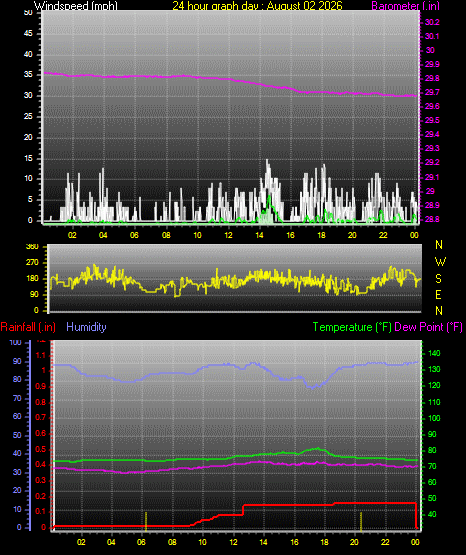Viewport: 466px width, 555px height.
Task: Click the 60 label on the temperature axis
Action: [432, 482]
